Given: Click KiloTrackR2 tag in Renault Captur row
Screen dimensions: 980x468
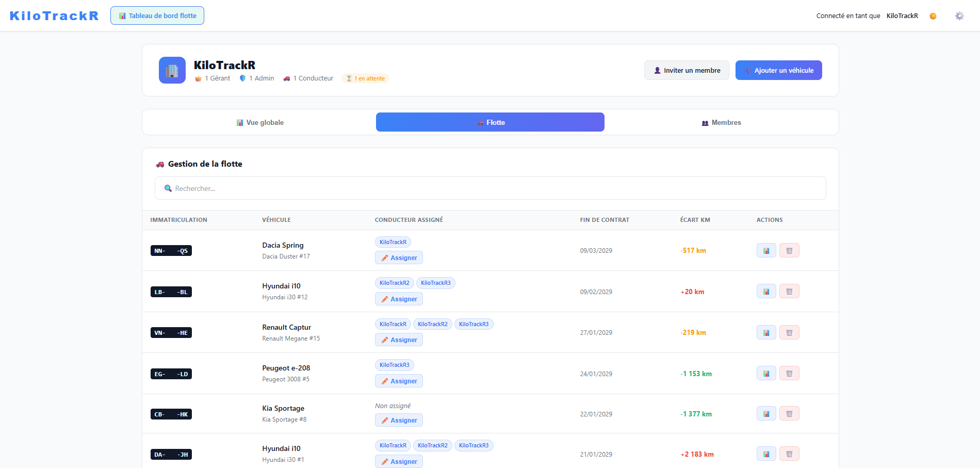Looking at the screenshot, I should pyautogui.click(x=433, y=324).
